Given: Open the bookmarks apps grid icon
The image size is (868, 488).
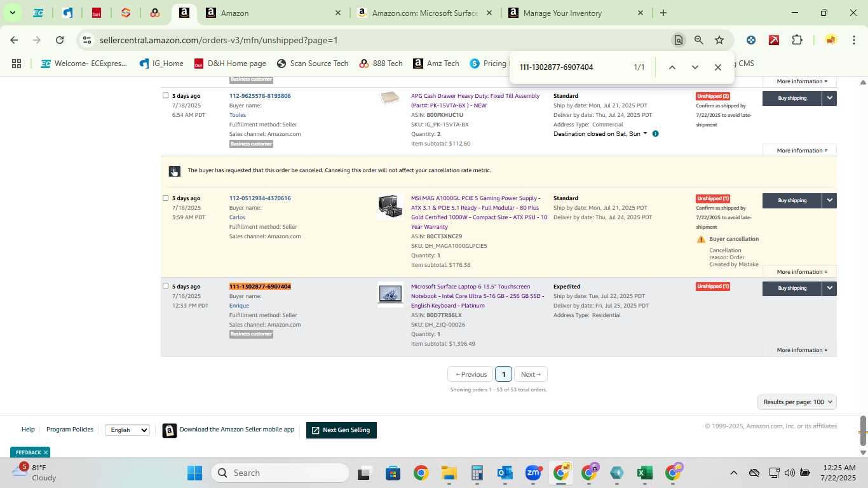Looking at the screenshot, I should 17,64.
